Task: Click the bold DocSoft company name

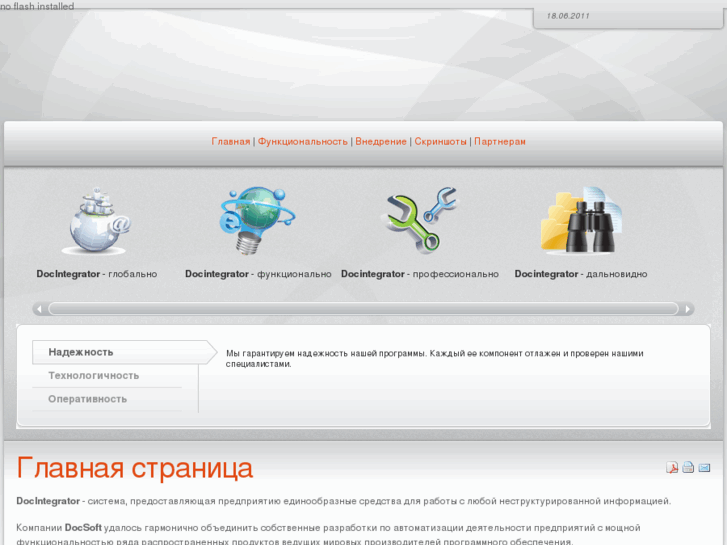Action: pyautogui.click(x=83, y=527)
